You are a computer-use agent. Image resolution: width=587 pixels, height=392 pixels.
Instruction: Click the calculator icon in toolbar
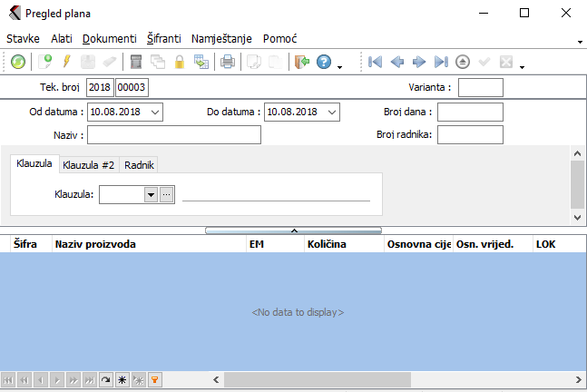click(x=137, y=63)
